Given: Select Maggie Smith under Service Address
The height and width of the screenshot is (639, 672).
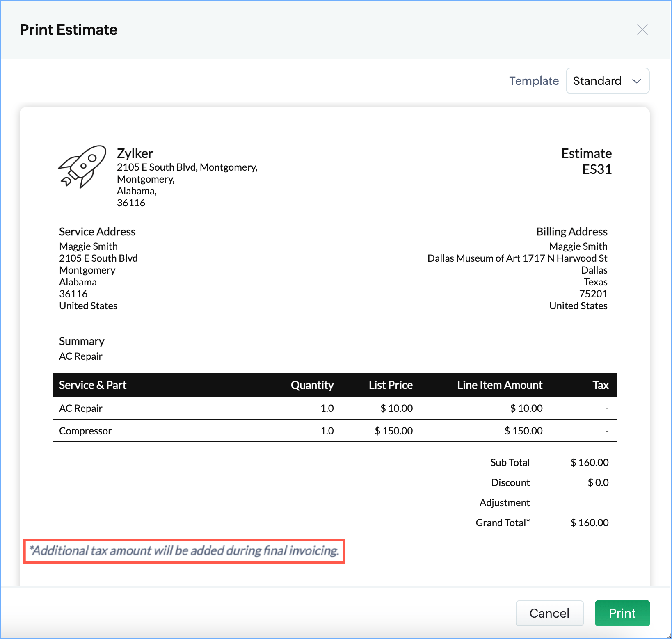Looking at the screenshot, I should pos(88,246).
